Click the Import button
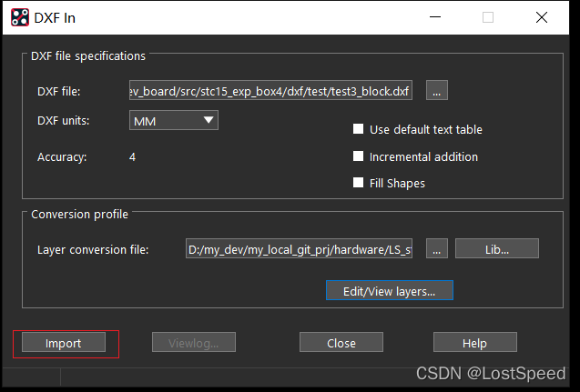This screenshot has width=580, height=392. [x=64, y=344]
